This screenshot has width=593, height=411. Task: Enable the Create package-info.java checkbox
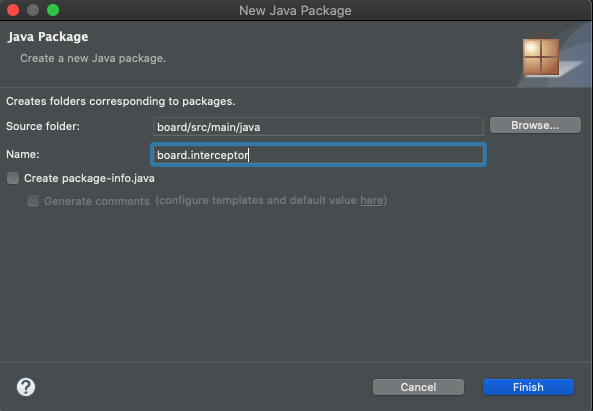click(13, 178)
